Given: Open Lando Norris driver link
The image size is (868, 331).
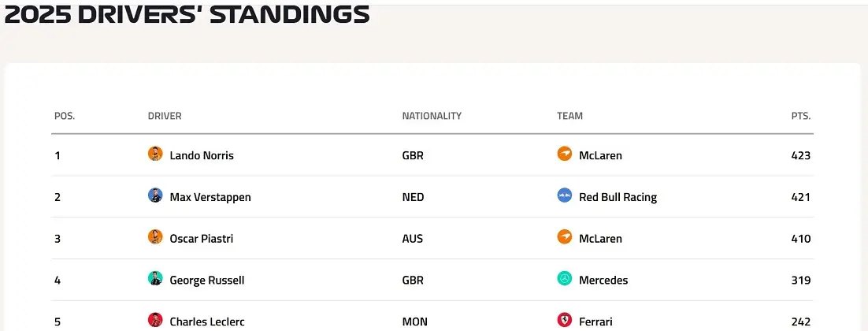Looking at the screenshot, I should (x=202, y=155).
